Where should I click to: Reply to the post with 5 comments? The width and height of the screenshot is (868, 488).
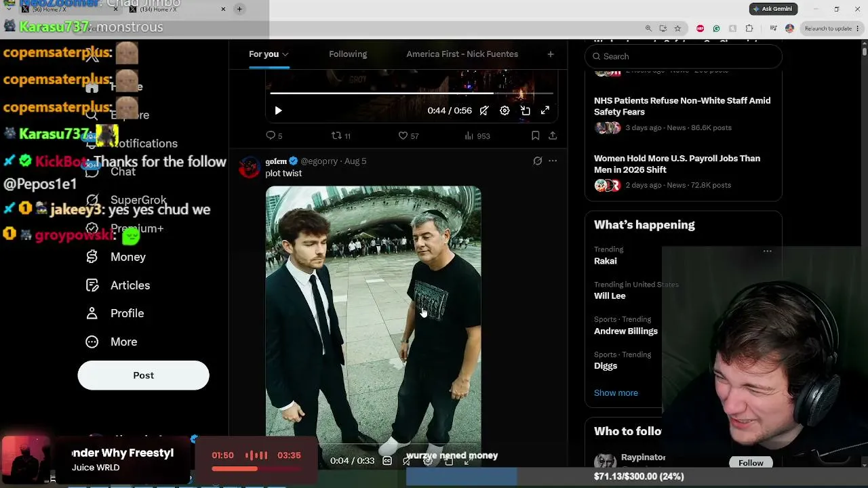(x=274, y=136)
